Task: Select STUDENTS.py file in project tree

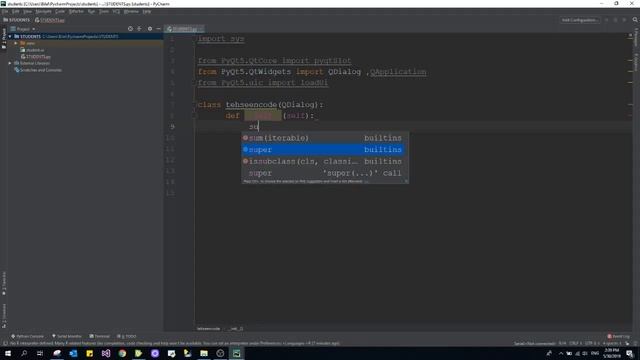Action: 36,57
